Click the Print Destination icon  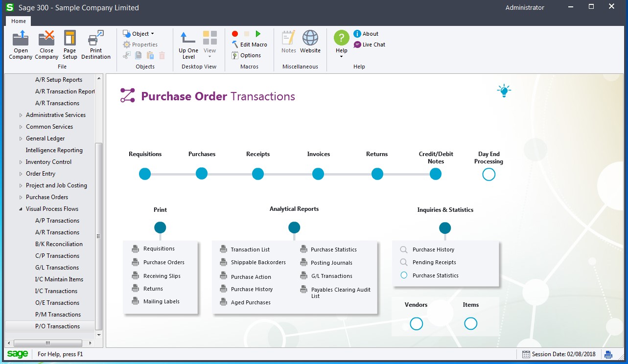[x=96, y=39]
